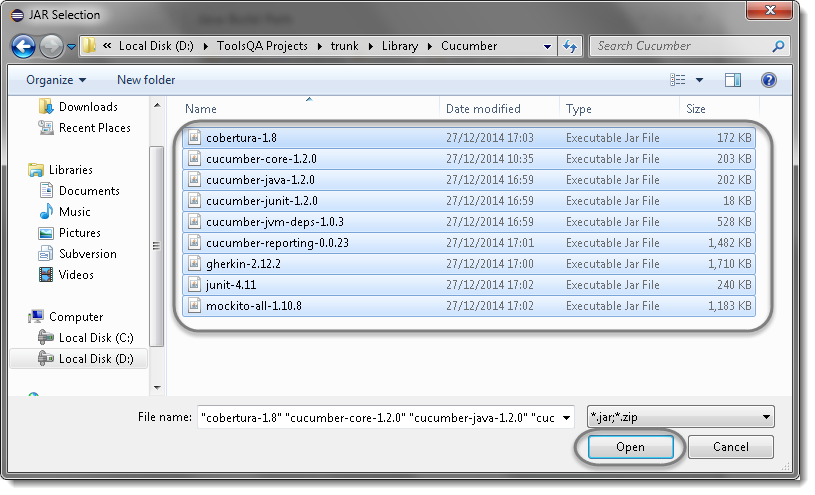
Task: Select the mockito-all-1.10.8 file
Action: pos(469,306)
